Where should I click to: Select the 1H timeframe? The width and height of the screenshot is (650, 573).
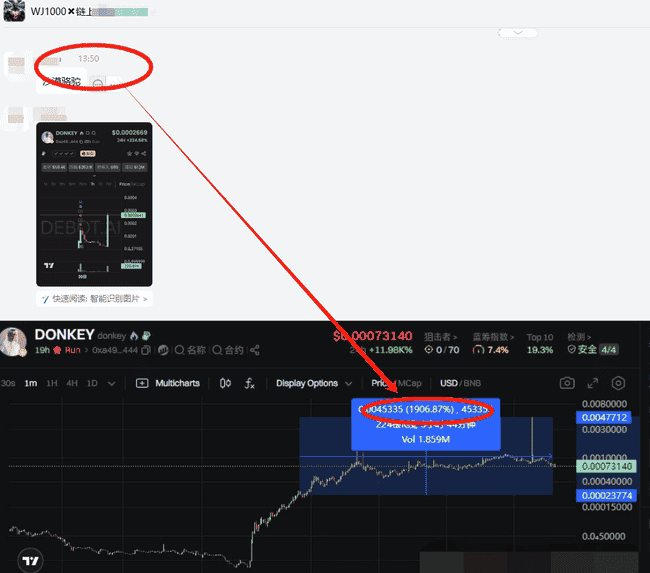52,383
